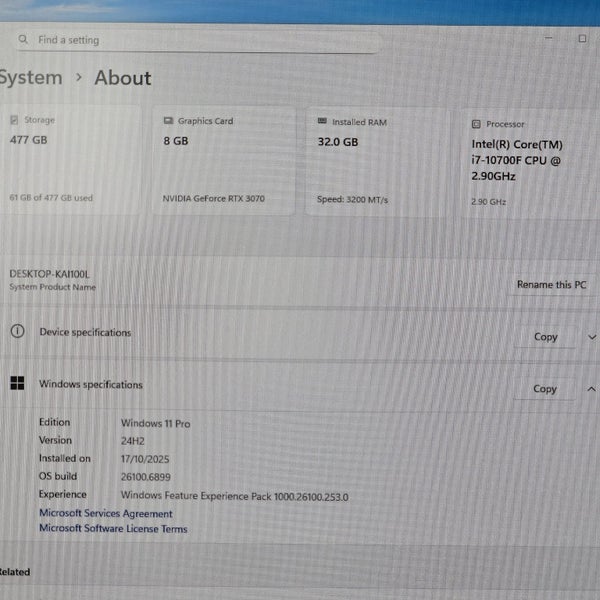Expand the Device specifications section chevron
Screen dimensions: 600x600
pyautogui.click(x=591, y=337)
